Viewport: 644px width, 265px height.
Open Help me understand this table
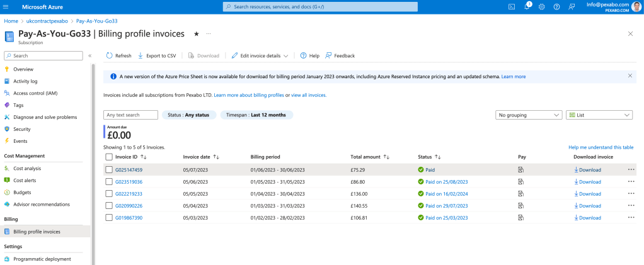click(x=601, y=147)
